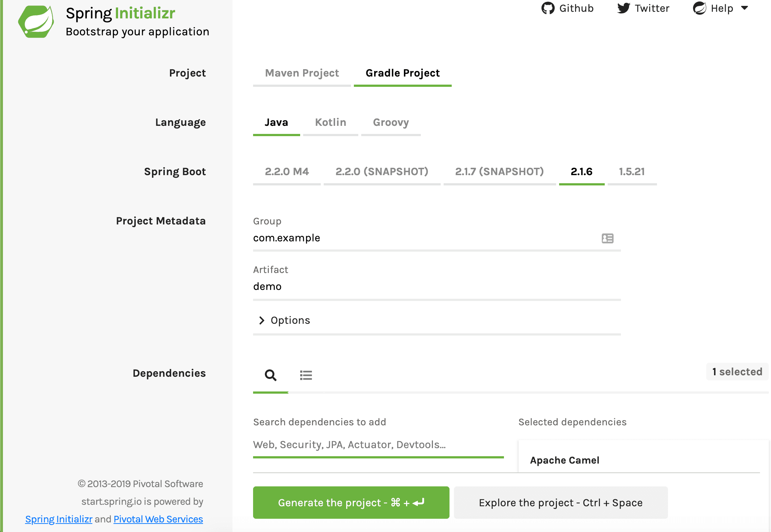Click the Spring Initializr footer link

(58, 518)
